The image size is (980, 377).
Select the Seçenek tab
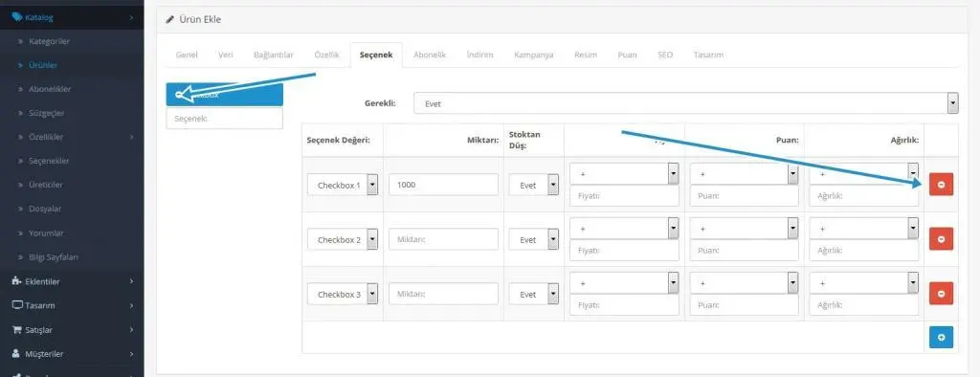tap(376, 55)
